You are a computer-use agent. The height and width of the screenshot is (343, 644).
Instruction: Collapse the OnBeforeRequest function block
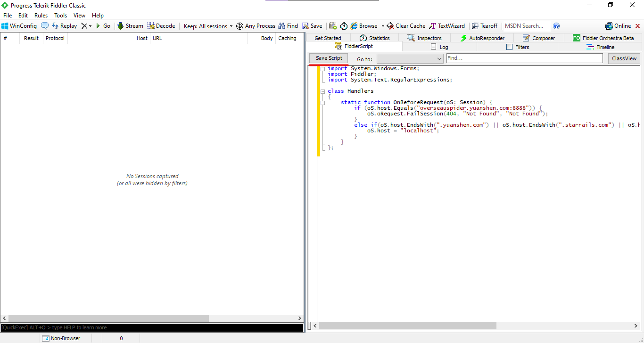point(323,102)
